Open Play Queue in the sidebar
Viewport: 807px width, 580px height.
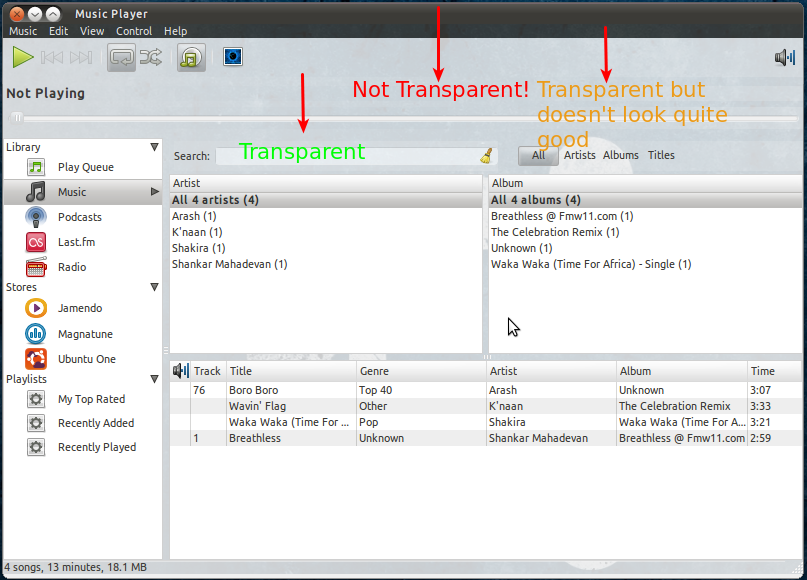click(x=85, y=168)
